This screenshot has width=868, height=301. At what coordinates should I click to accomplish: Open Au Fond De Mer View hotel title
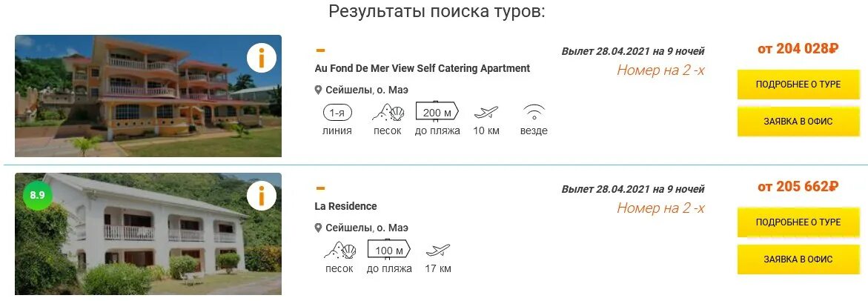tap(423, 68)
